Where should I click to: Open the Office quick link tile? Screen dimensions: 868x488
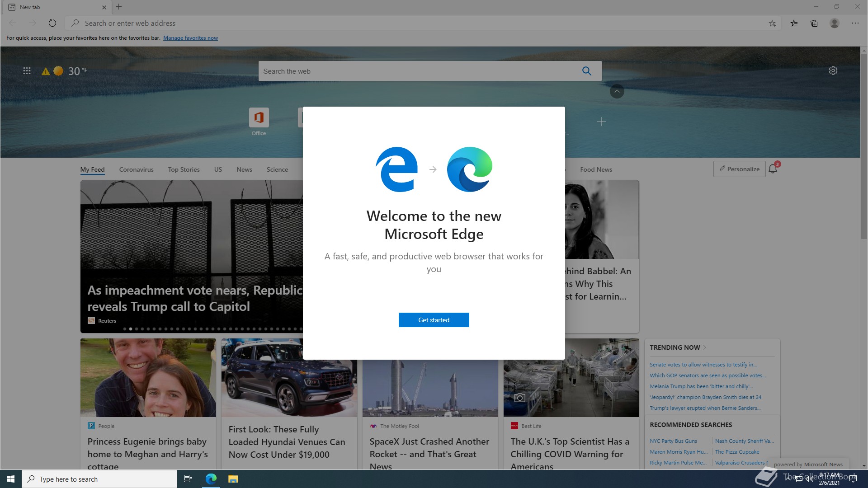(259, 122)
